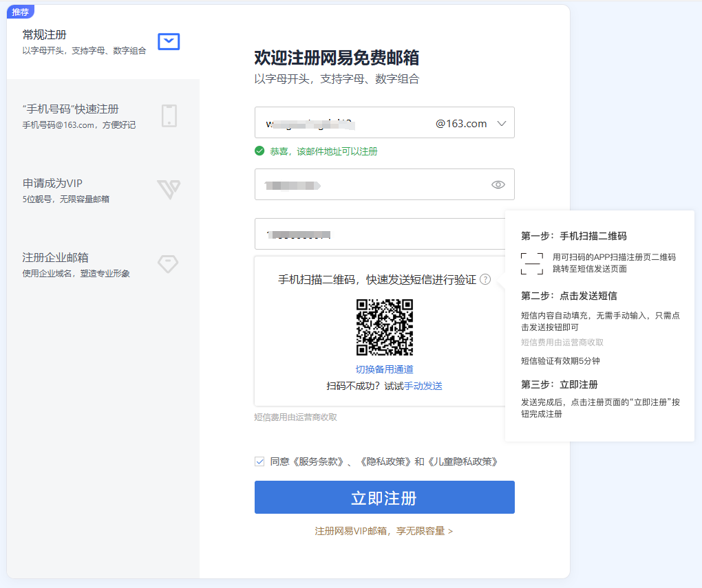Click the blue envelope icon beside 常规注册

pyautogui.click(x=169, y=42)
